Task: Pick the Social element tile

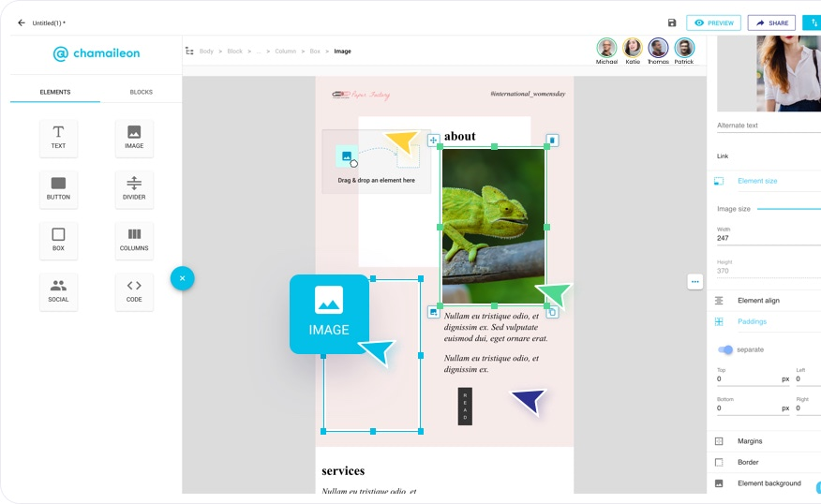Action: pos(58,291)
